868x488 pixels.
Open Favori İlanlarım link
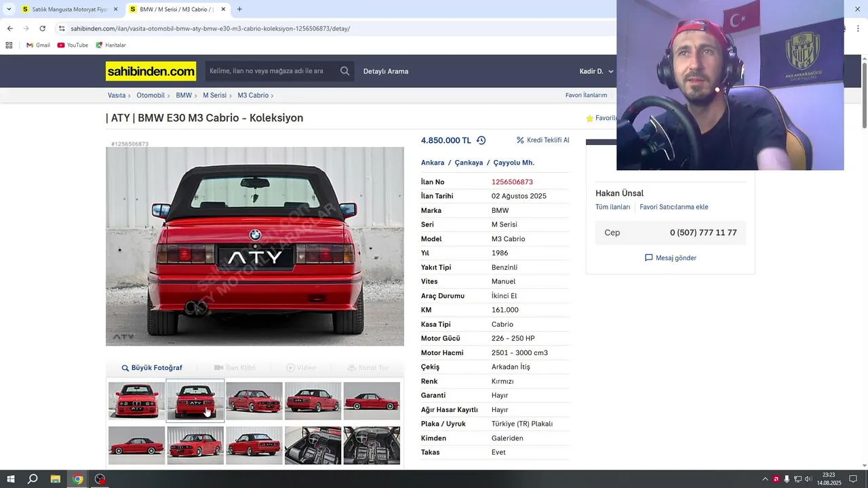pos(586,96)
